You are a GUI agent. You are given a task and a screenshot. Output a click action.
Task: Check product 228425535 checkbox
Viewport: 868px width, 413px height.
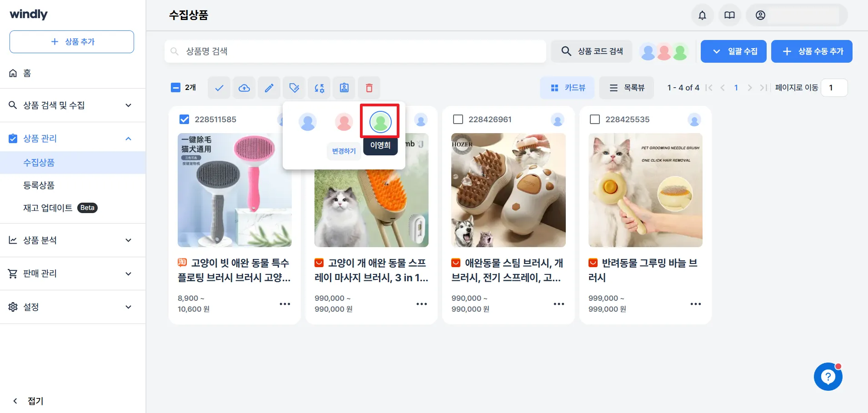pos(594,119)
